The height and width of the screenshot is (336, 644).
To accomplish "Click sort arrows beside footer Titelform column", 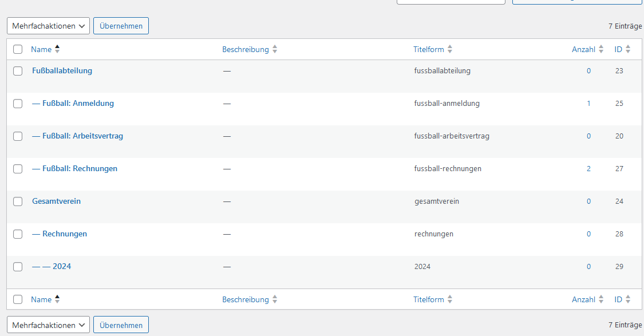I will [450, 299].
